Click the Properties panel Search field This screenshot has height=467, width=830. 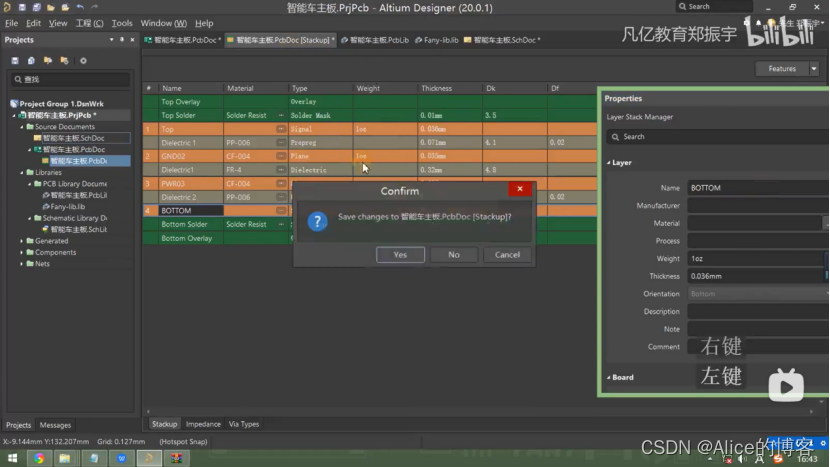click(x=717, y=137)
